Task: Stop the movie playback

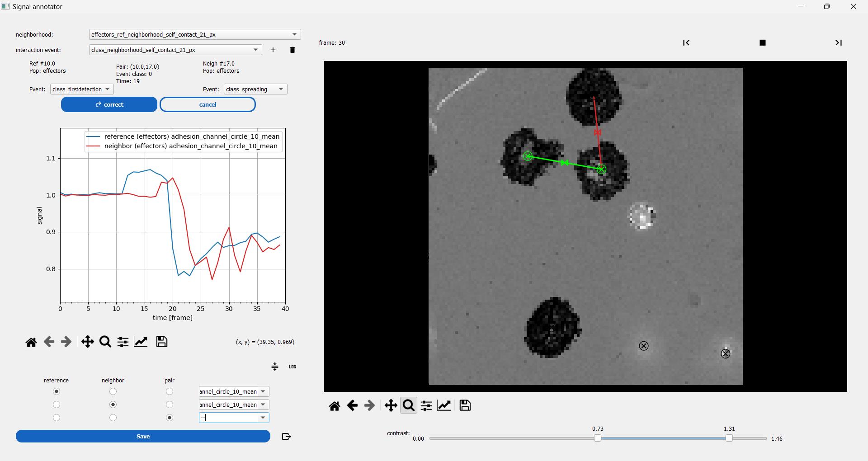Action: point(763,42)
